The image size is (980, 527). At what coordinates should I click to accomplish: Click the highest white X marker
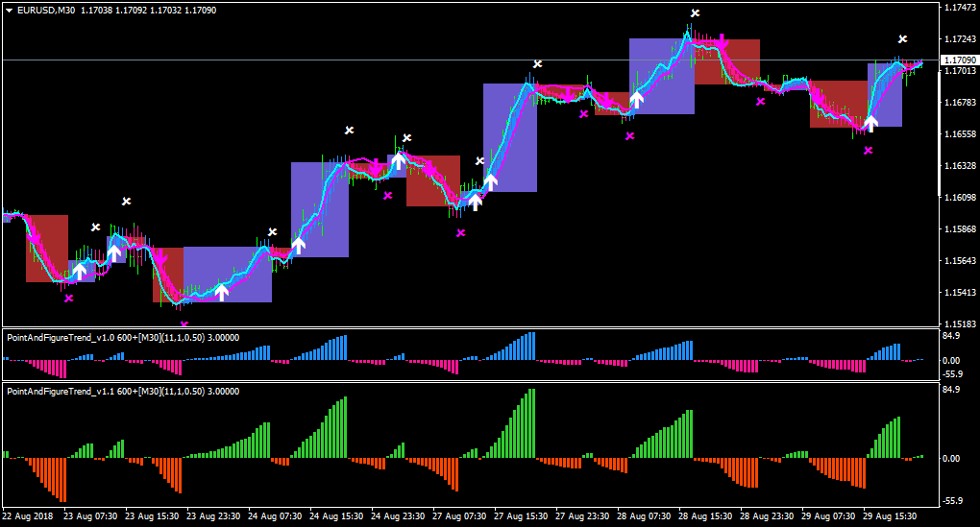pyautogui.click(x=695, y=13)
